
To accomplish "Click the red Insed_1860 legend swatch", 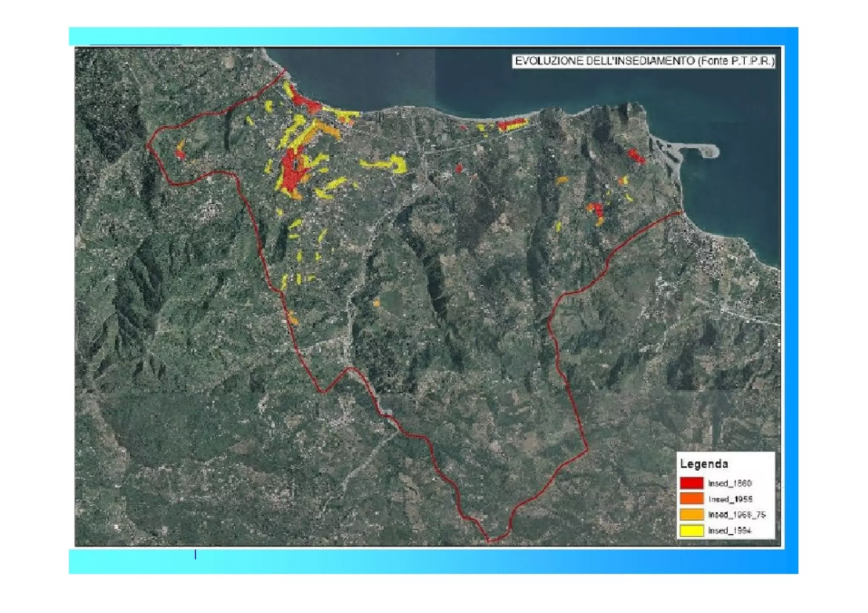I will click(x=691, y=483).
